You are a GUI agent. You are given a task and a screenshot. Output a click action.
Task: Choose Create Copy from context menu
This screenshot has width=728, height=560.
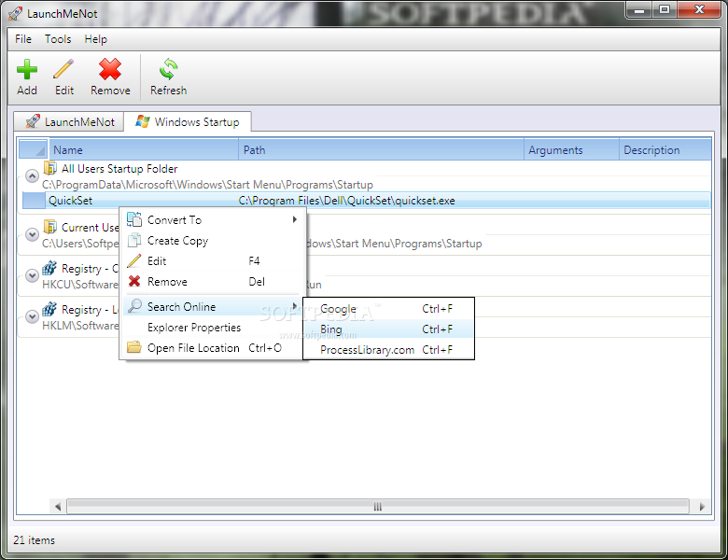tap(213, 241)
